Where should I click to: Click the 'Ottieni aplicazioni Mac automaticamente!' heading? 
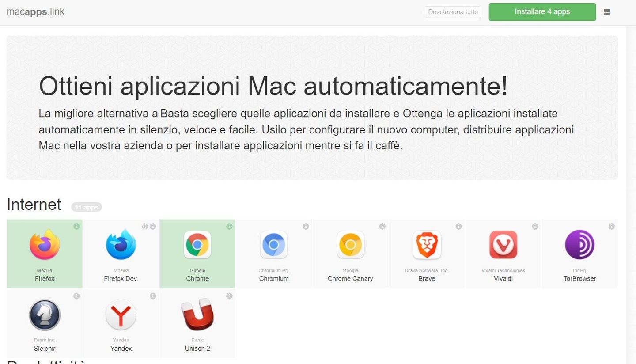(273, 86)
